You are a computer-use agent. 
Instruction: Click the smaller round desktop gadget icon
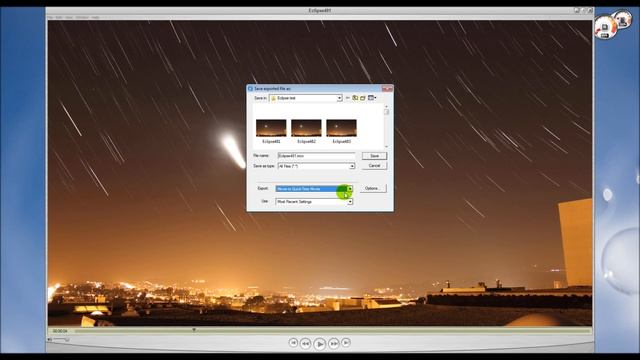point(624,20)
